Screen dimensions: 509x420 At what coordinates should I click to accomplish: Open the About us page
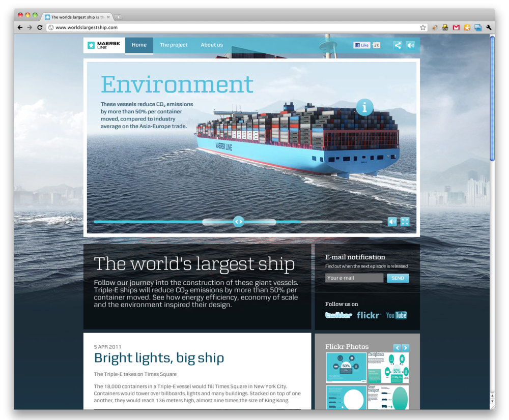[x=212, y=45]
